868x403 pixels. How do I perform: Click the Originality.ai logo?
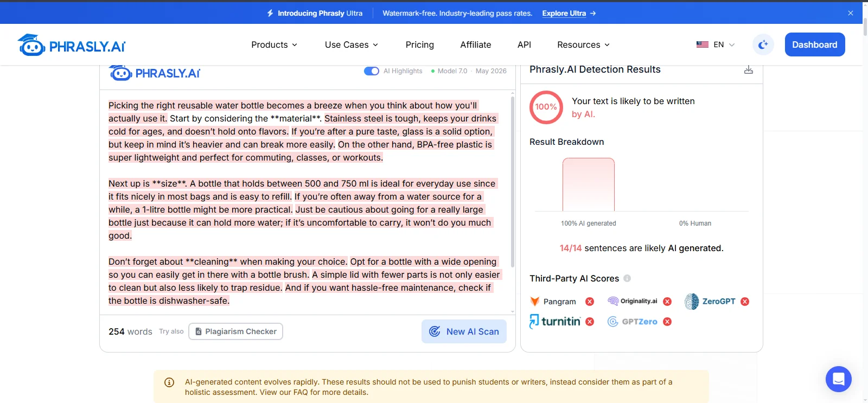[633, 301]
